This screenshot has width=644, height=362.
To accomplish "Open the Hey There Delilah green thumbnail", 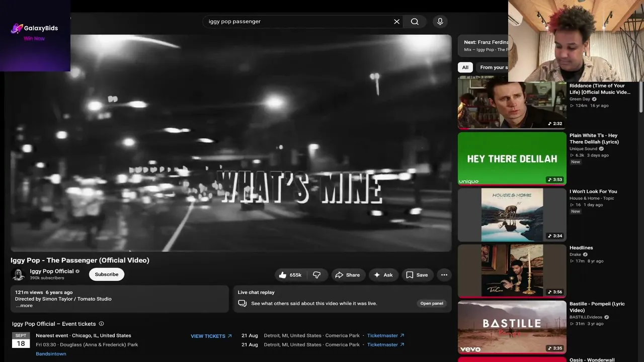I will click(512, 159).
